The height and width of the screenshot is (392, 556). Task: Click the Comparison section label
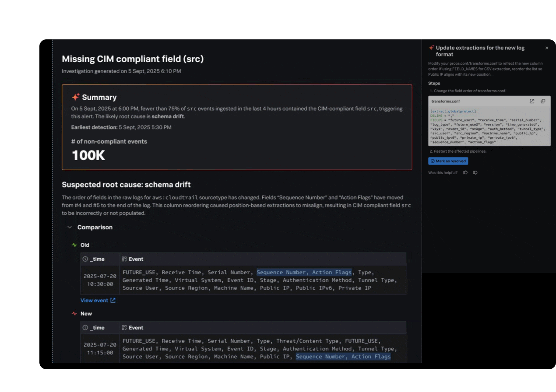pos(95,227)
